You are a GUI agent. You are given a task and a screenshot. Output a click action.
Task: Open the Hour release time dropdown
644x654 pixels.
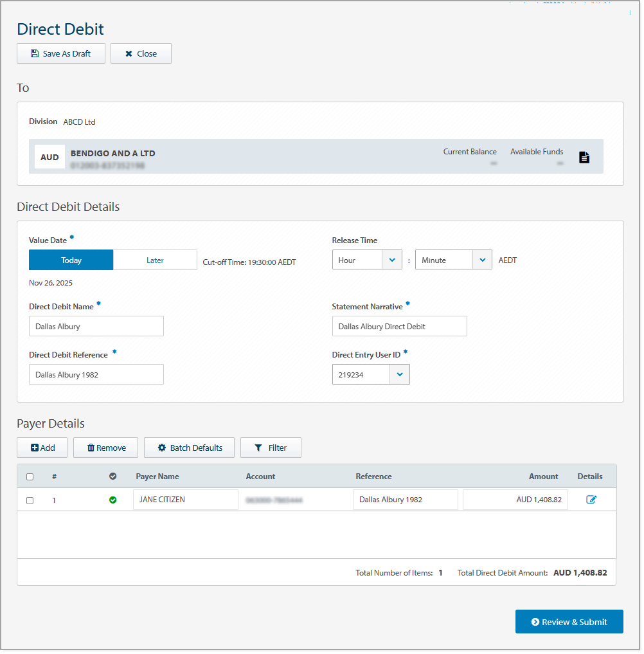392,259
